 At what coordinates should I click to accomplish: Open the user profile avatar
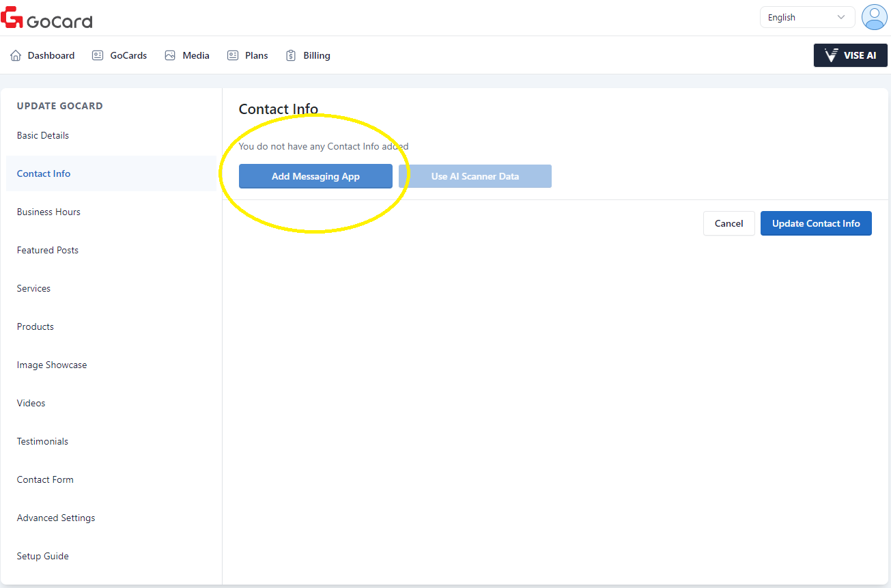pyautogui.click(x=874, y=17)
